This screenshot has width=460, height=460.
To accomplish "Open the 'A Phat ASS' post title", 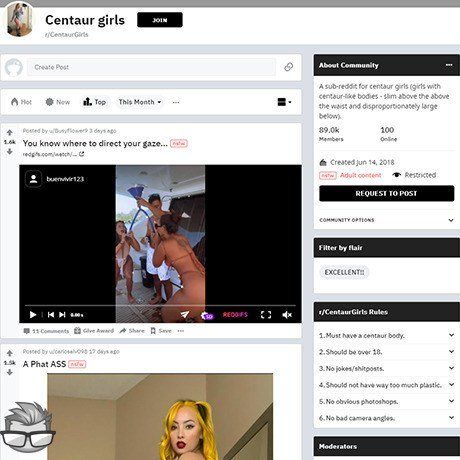I will point(44,364).
